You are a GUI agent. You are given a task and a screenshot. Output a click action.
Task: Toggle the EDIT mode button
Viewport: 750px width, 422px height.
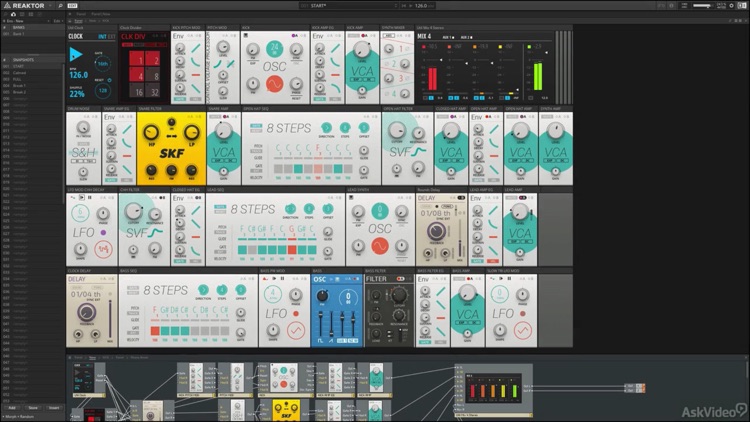click(x=72, y=6)
